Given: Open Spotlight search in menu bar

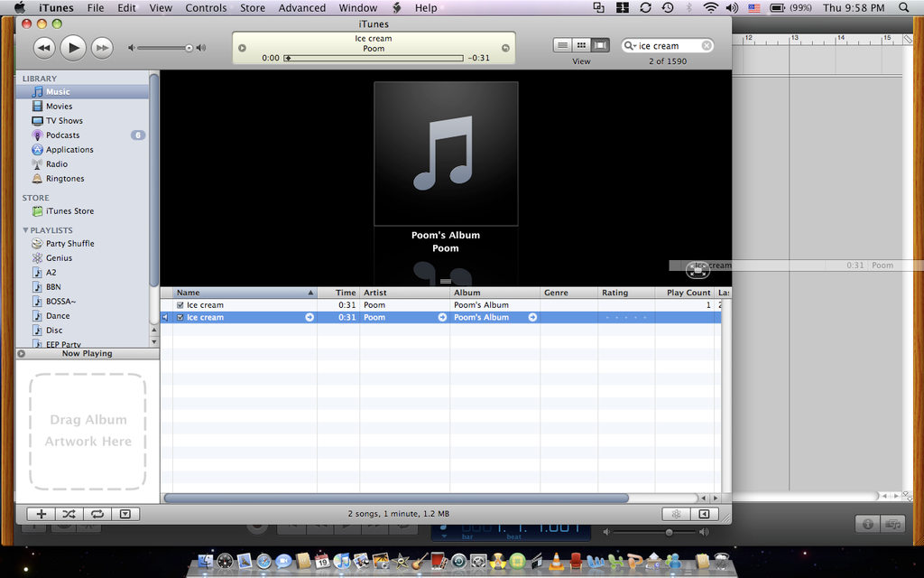Looking at the screenshot, I should 903,7.
